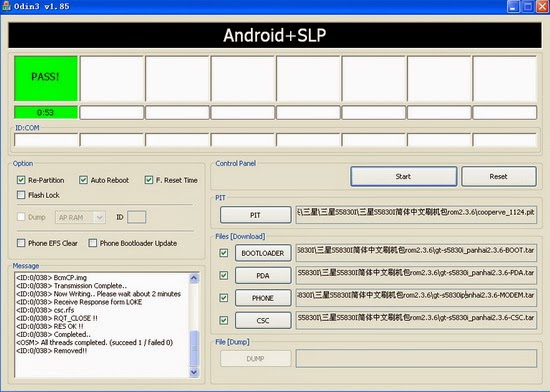This screenshot has height=392, width=550.
Task: Uncheck the PDA file checkbox
Action: click(223, 275)
